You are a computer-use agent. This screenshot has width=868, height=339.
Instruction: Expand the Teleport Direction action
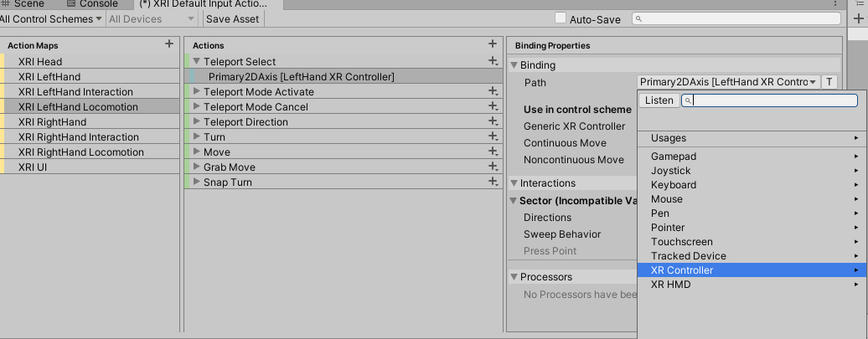pos(197,122)
